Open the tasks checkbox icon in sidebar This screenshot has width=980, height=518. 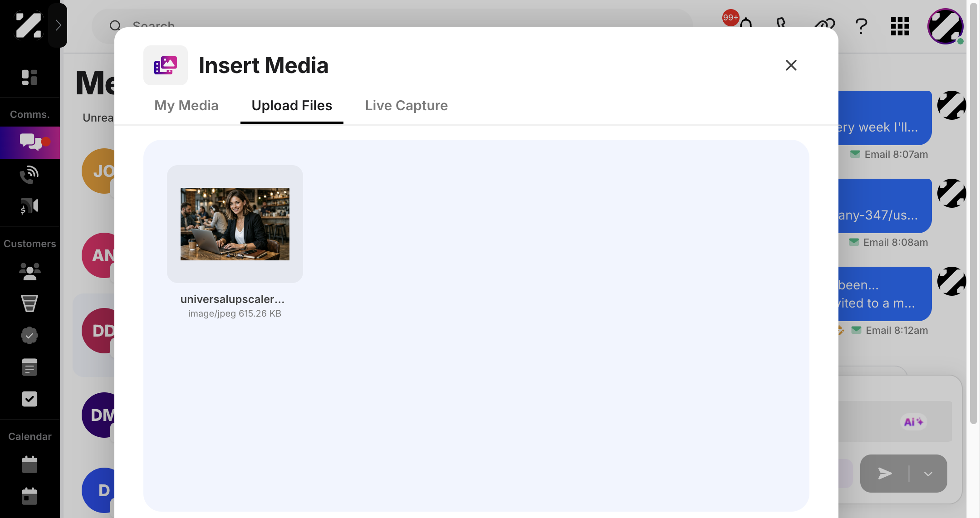coord(29,399)
